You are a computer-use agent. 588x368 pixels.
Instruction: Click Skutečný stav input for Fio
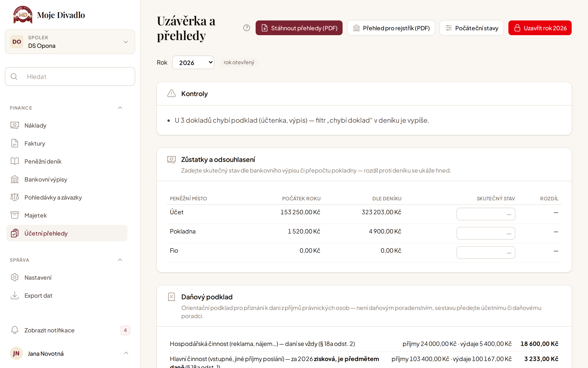[x=486, y=252]
